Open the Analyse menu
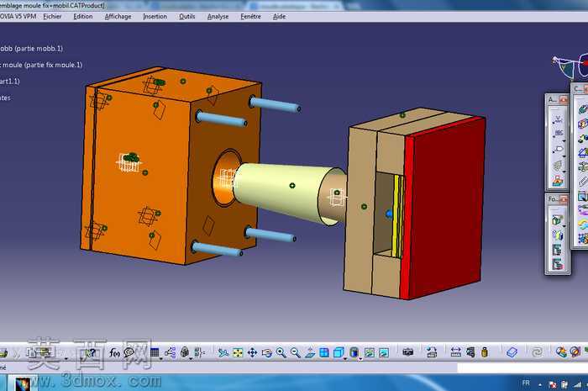The height and width of the screenshot is (391, 588). tap(218, 17)
